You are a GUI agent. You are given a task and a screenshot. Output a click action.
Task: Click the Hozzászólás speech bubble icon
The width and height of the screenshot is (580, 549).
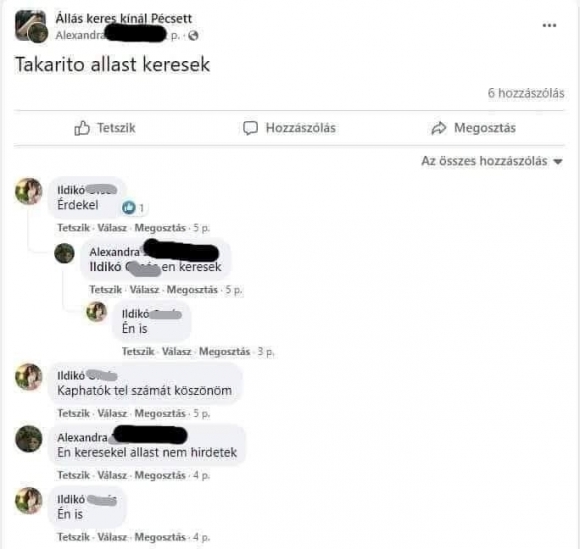pyautogui.click(x=250, y=128)
